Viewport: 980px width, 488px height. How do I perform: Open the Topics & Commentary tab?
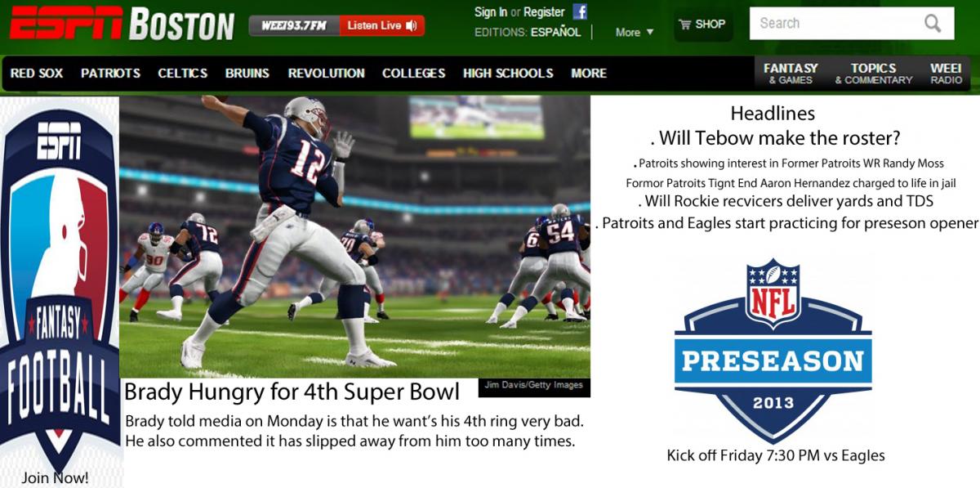[x=874, y=74]
